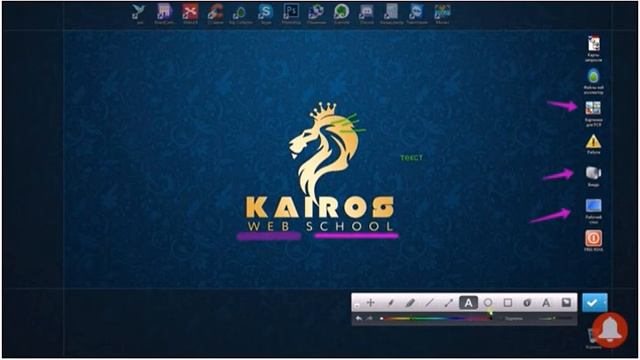Adjust the green slider right of the color bar

tap(554, 318)
